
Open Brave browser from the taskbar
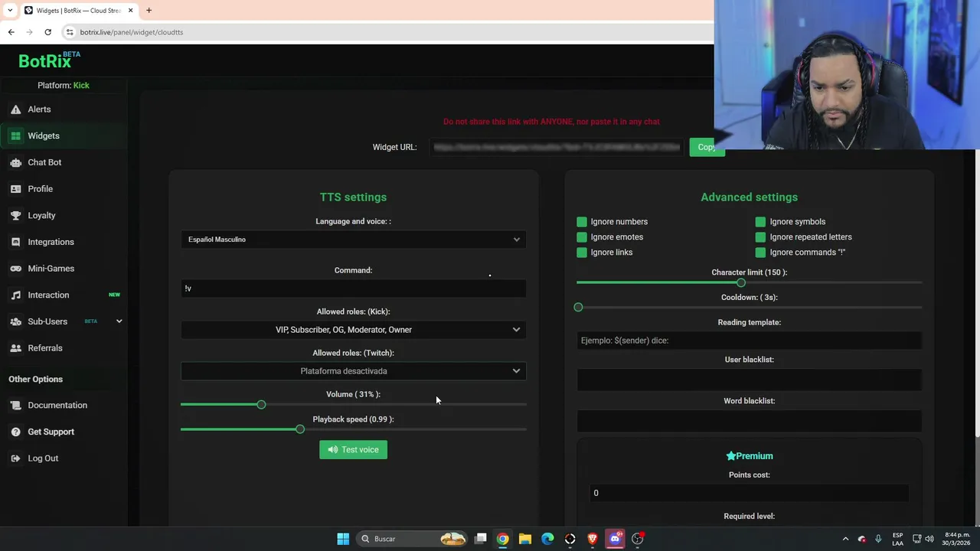click(593, 539)
